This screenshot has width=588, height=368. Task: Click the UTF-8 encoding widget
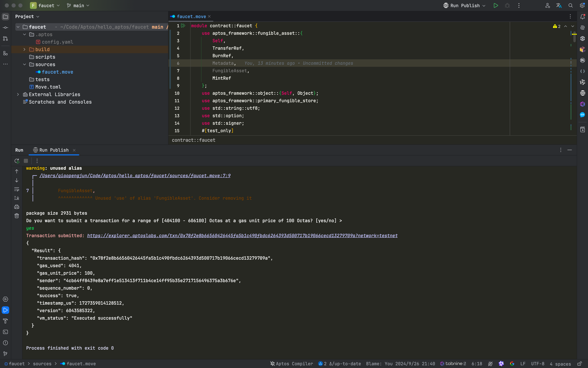tap(537, 364)
